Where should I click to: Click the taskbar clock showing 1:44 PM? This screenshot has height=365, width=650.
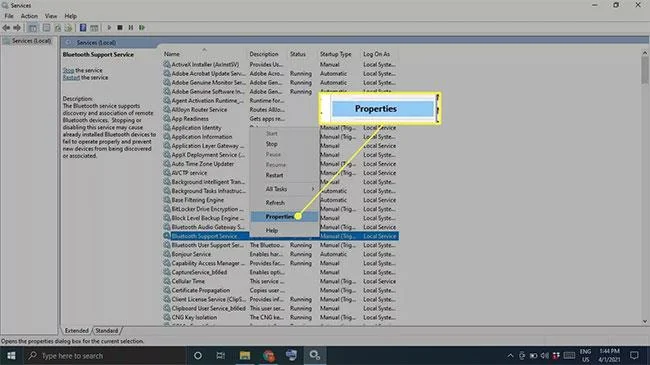click(x=609, y=355)
